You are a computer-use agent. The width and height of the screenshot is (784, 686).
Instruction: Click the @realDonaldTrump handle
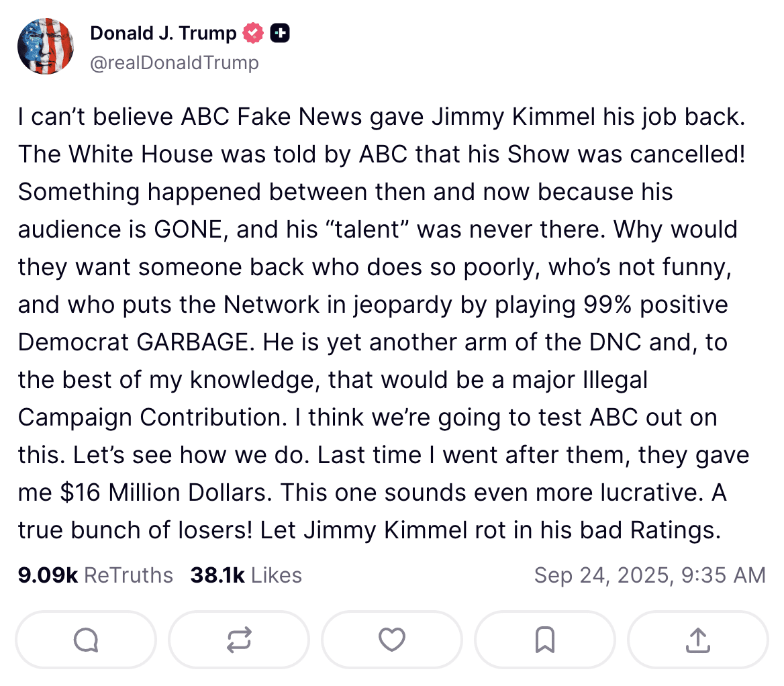(x=175, y=63)
